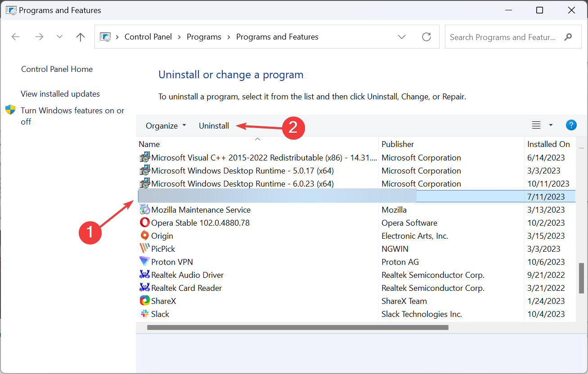
Task: Click the Opera Stable program icon
Action: pyautogui.click(x=144, y=223)
